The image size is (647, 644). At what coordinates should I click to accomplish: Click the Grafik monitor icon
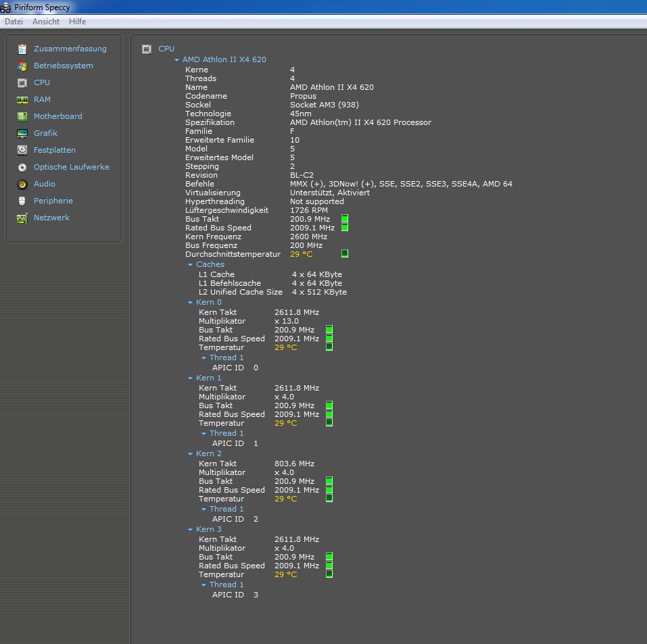(x=22, y=134)
